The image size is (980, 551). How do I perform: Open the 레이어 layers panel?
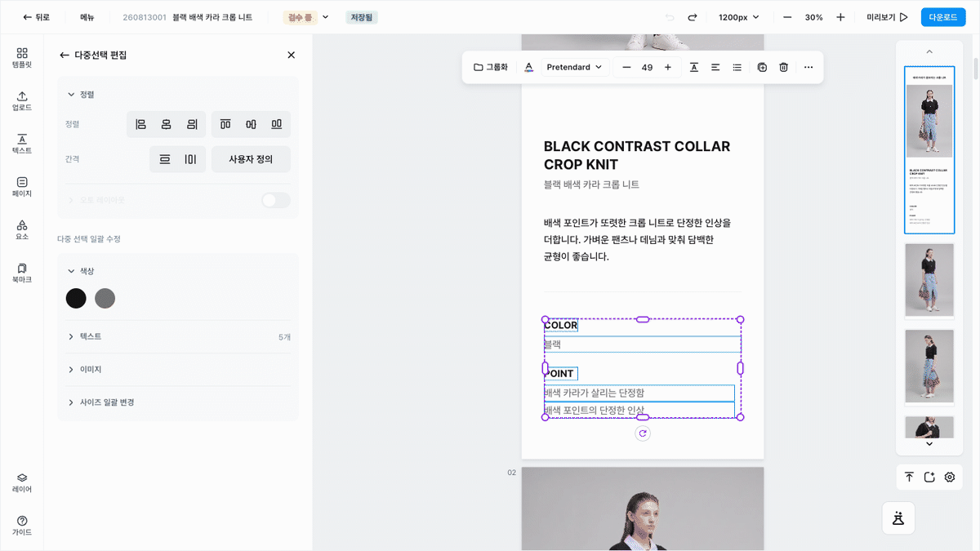pyautogui.click(x=22, y=483)
